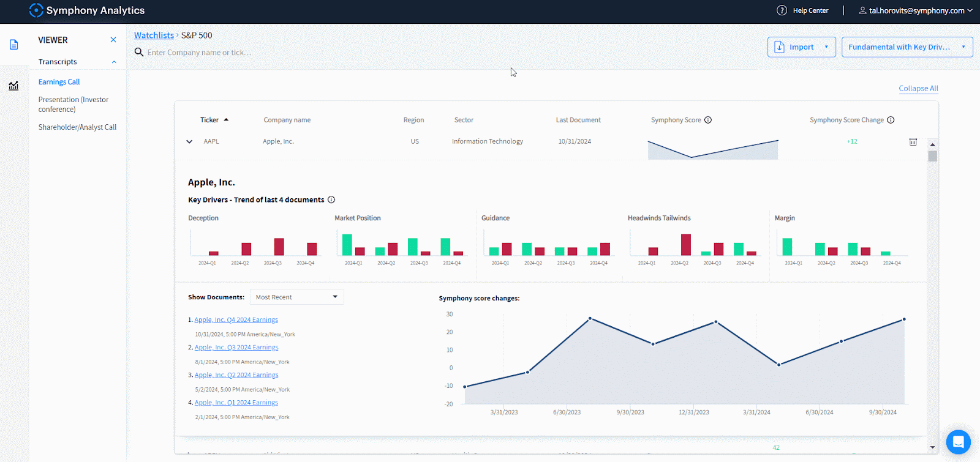This screenshot has width=980, height=462.
Task: Open the Import dropdown arrow
Action: (826, 47)
